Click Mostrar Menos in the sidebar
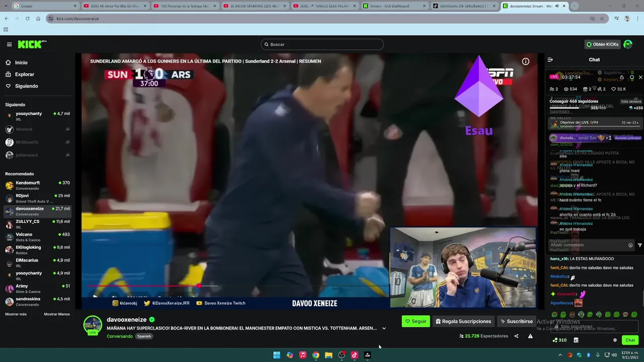The width and height of the screenshot is (644, 362). pyautogui.click(x=57, y=314)
